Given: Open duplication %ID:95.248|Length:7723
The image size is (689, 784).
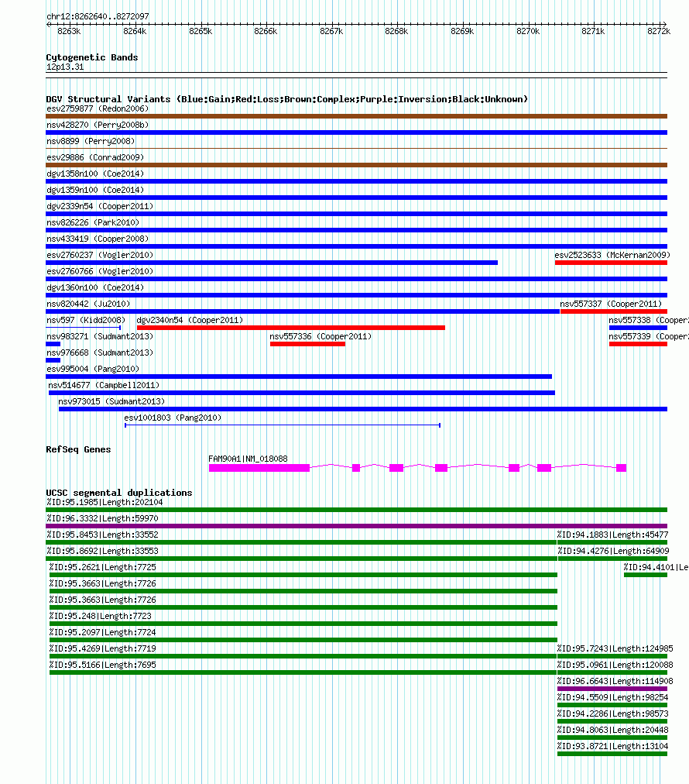Looking at the screenshot, I should tap(100, 616).
